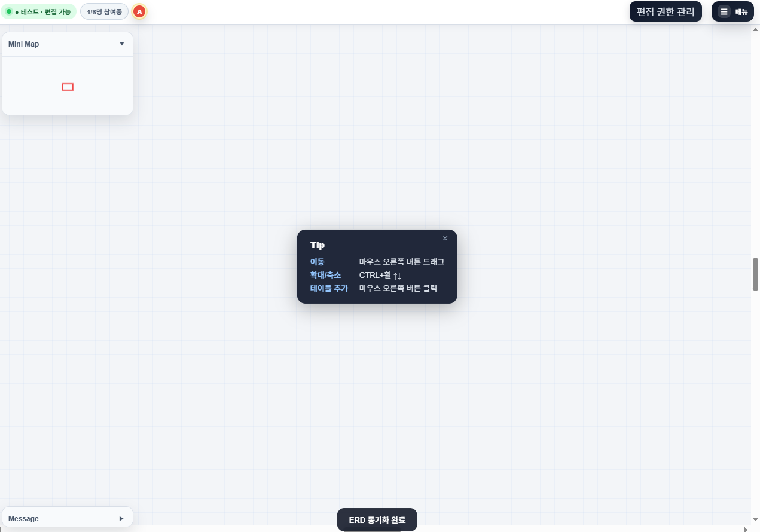The width and height of the screenshot is (760, 532).
Task: Click the Message panel title
Action: coord(23,519)
